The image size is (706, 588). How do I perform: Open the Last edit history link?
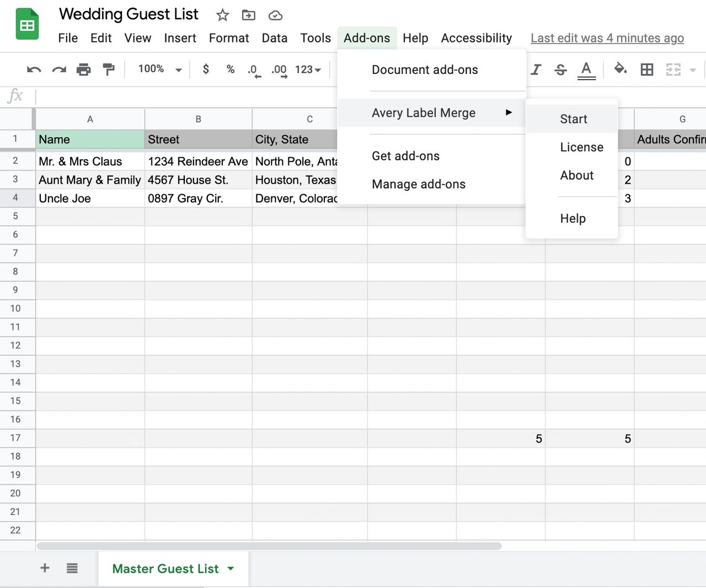(x=607, y=38)
